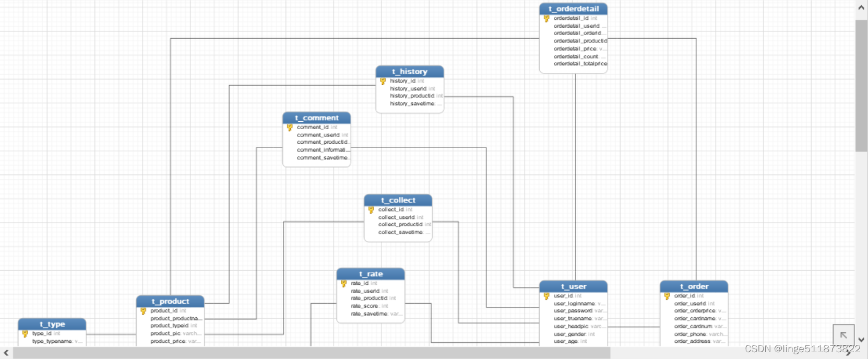The width and height of the screenshot is (868, 359).
Task: Click the user_gender field
Action: 574,334
